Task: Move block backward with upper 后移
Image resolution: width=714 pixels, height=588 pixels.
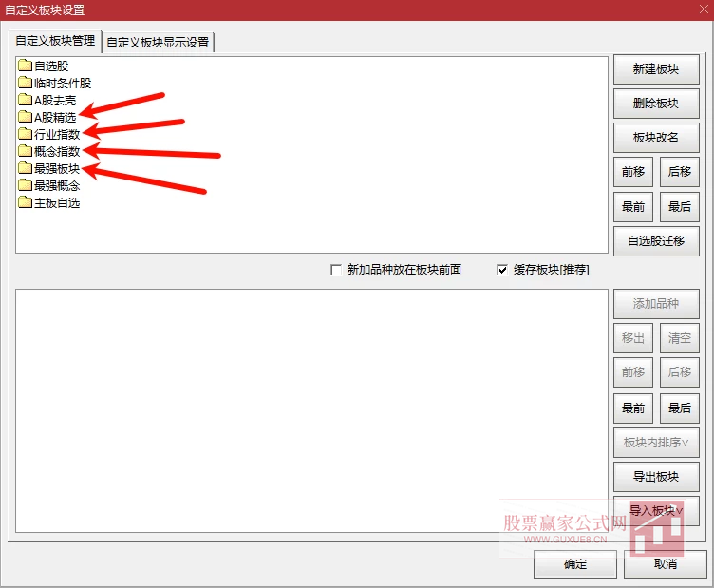Action: tap(680, 172)
